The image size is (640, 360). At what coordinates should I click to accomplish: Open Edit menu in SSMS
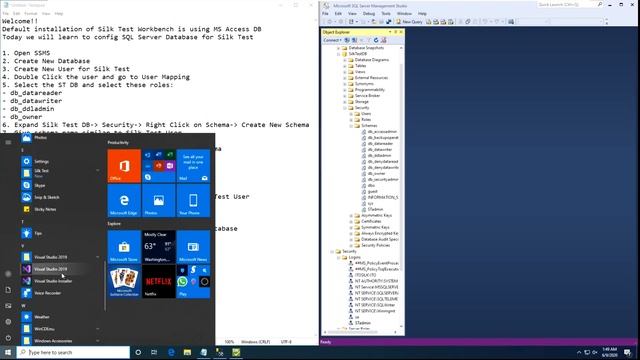(338, 13)
